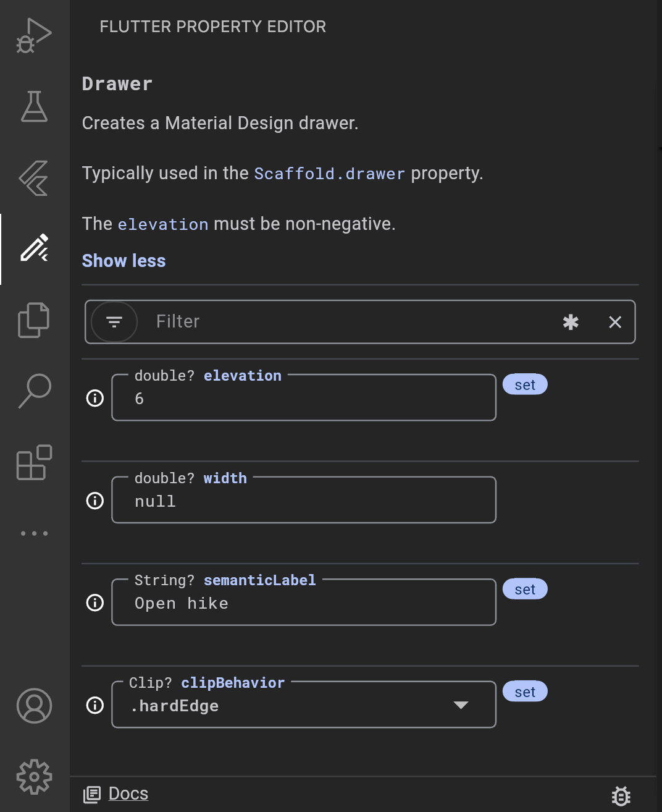Screen dimensions: 662x812
Task: Open the Search view
Action: point(34,390)
